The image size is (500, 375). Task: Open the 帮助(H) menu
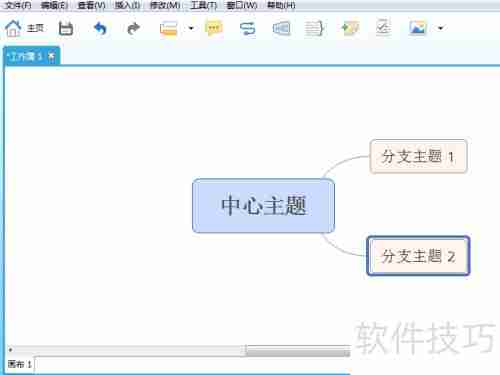click(281, 5)
